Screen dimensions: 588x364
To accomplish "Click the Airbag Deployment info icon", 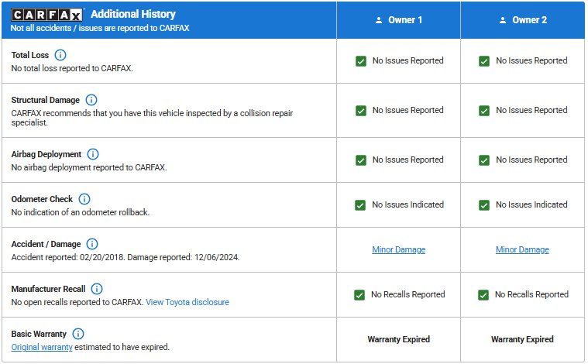I will 93,154.
